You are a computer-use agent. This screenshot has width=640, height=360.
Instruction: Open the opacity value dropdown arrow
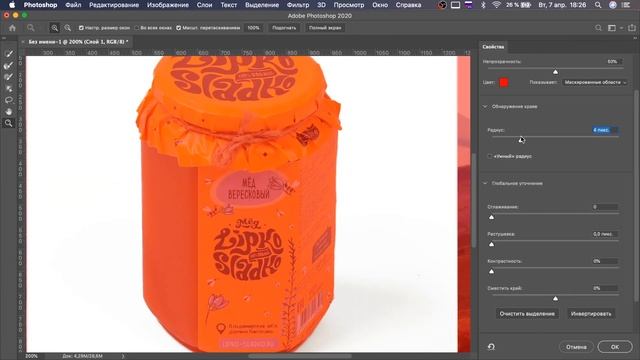621,62
